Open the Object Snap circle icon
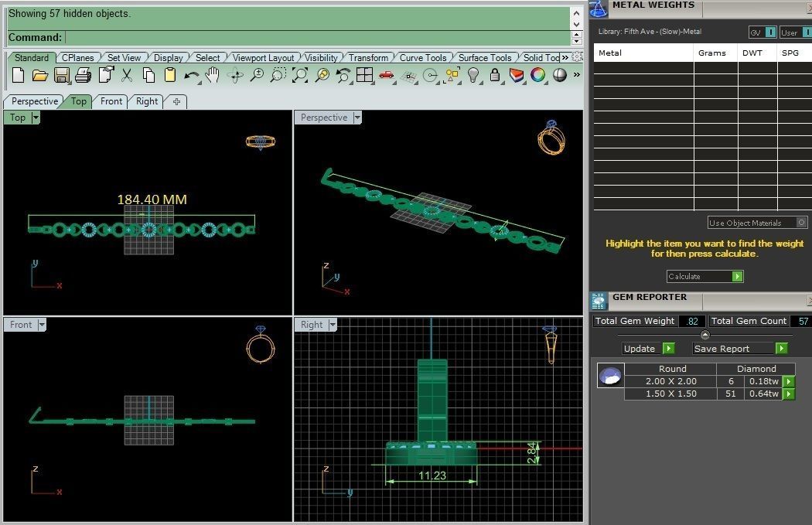The height and width of the screenshot is (525, 812). click(430, 76)
